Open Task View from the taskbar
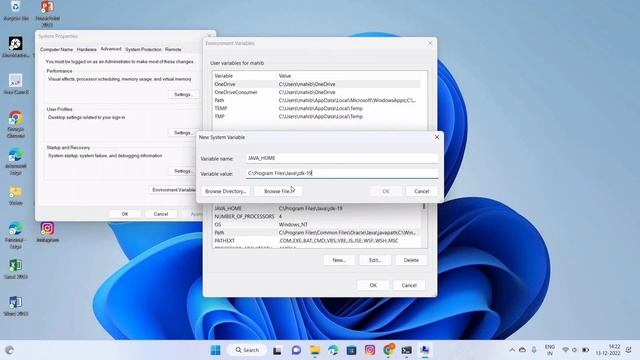This screenshot has height=360, width=640. click(x=278, y=350)
